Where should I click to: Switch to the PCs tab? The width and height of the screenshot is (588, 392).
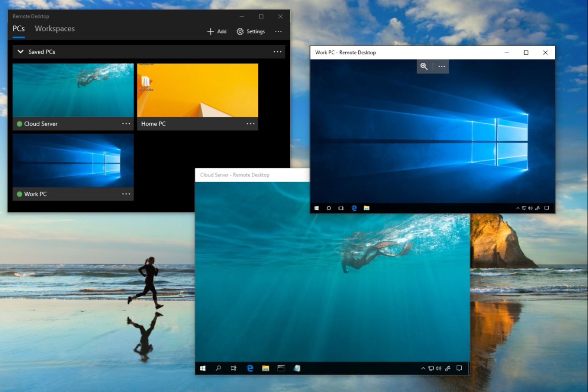pyautogui.click(x=19, y=29)
